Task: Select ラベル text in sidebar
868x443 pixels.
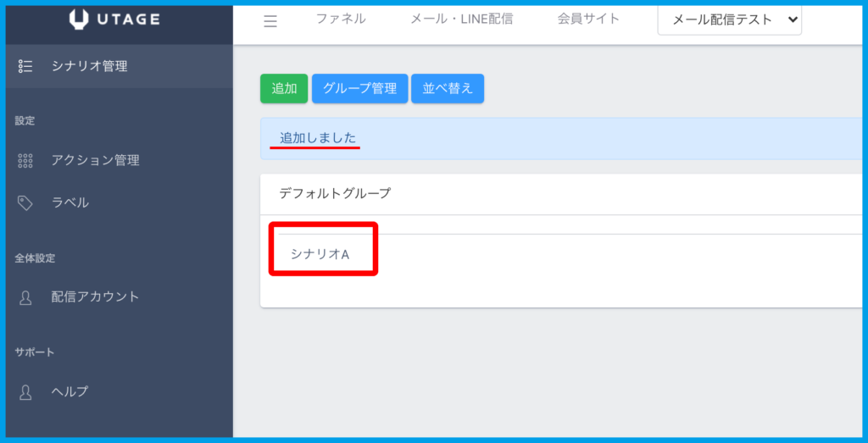Action: click(x=70, y=202)
